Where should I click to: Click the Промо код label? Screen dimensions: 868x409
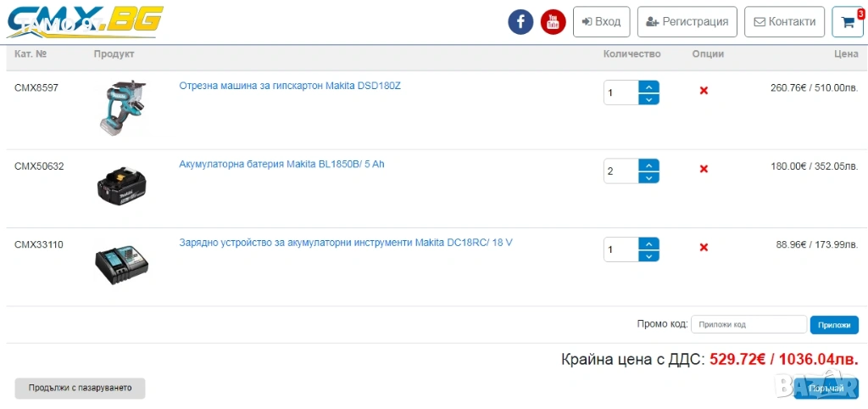pyautogui.click(x=662, y=324)
